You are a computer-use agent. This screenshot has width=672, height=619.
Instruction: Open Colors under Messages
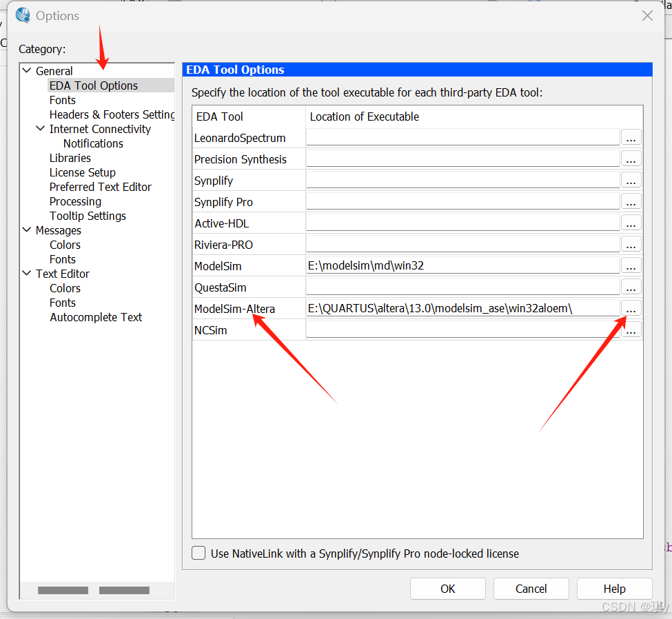tap(65, 245)
